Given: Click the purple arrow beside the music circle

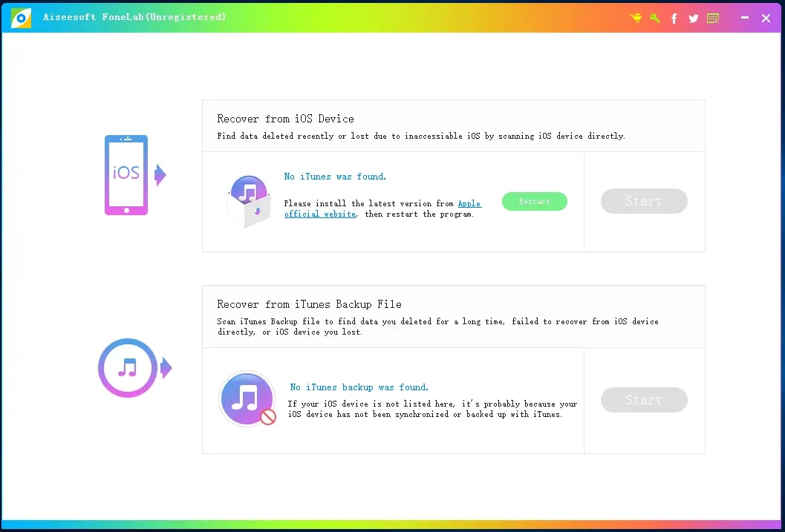Looking at the screenshot, I should pos(165,368).
